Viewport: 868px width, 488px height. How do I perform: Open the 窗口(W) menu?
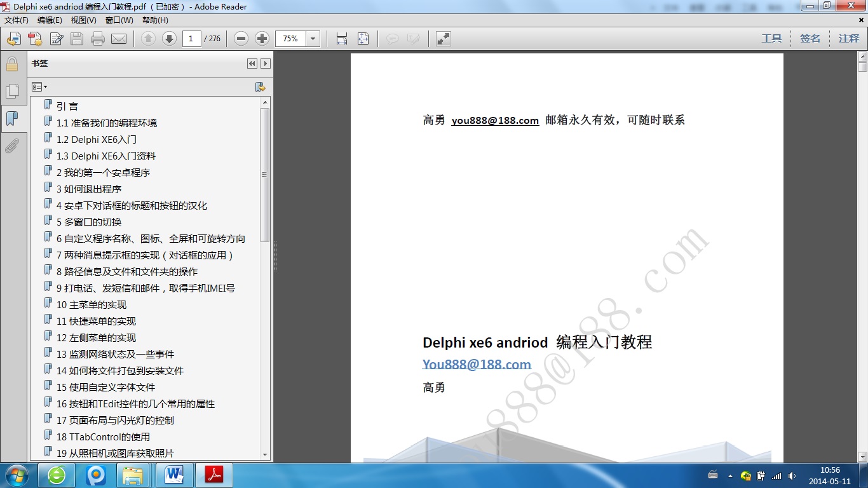point(119,20)
